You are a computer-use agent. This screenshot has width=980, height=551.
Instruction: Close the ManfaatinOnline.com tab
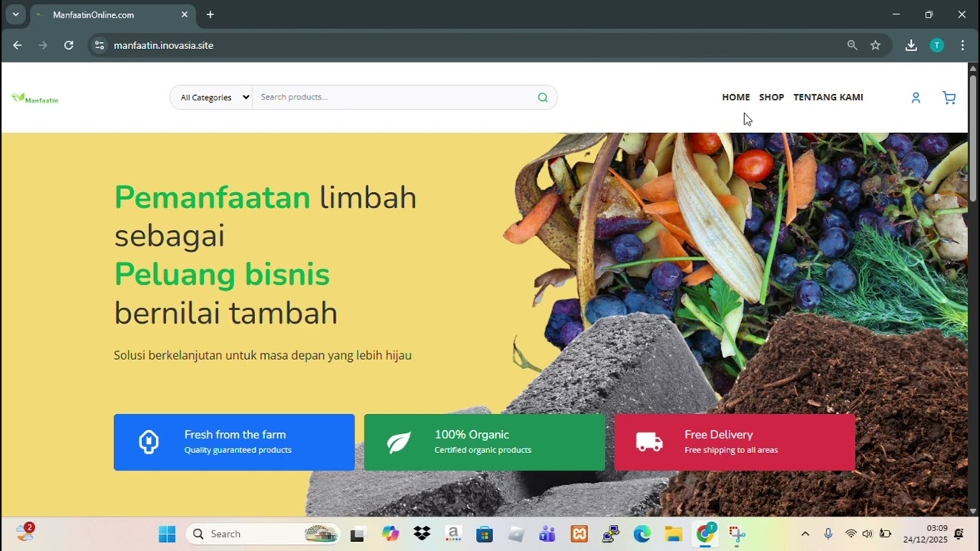pyautogui.click(x=185, y=15)
